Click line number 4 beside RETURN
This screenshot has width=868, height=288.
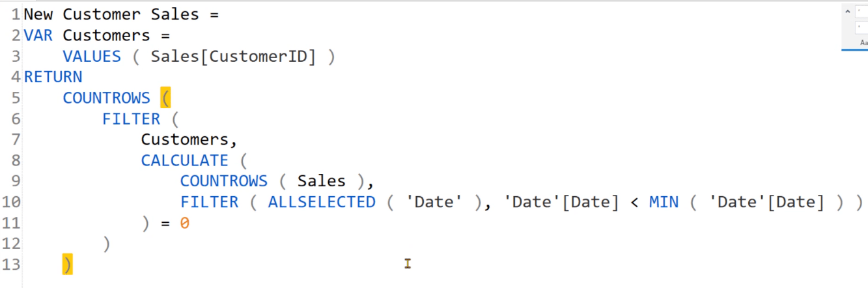click(15, 77)
